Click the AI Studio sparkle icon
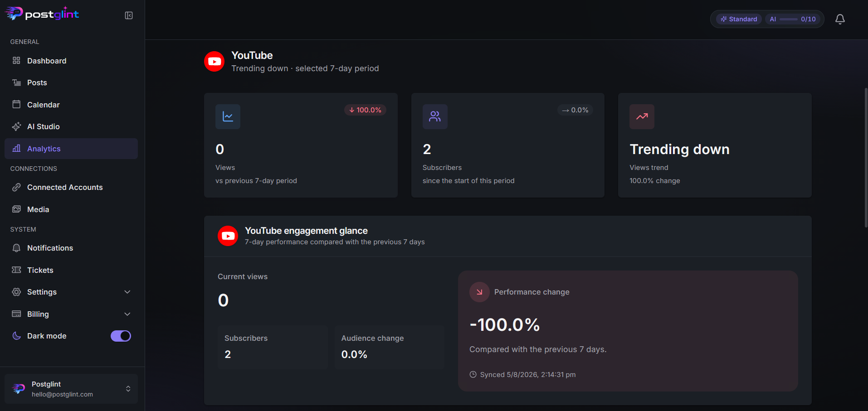Image resolution: width=868 pixels, height=411 pixels. (16, 126)
